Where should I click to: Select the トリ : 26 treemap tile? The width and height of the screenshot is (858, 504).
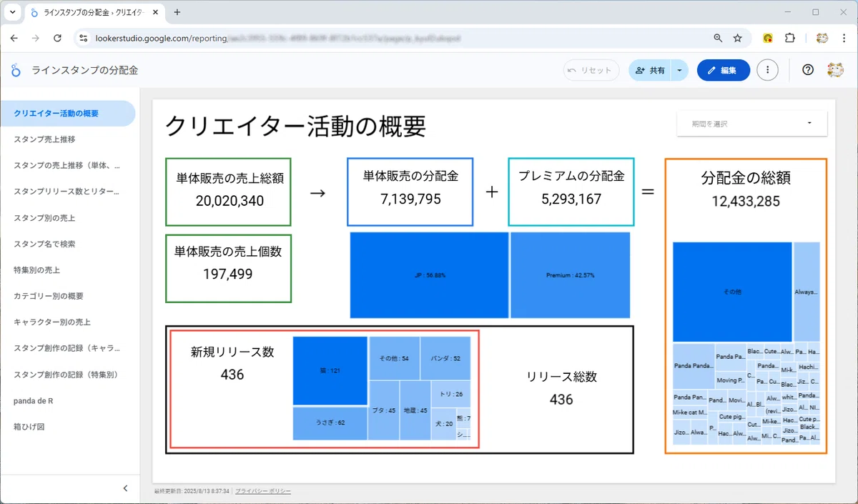coord(450,394)
